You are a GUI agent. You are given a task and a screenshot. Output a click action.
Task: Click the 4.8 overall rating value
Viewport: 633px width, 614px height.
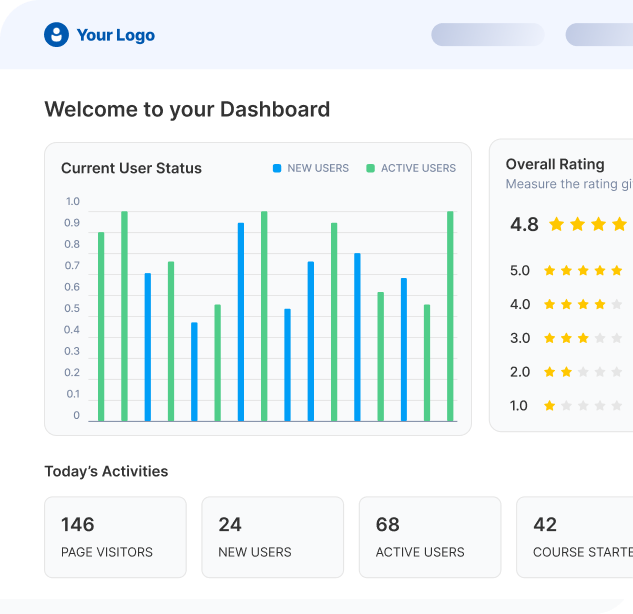click(x=524, y=224)
